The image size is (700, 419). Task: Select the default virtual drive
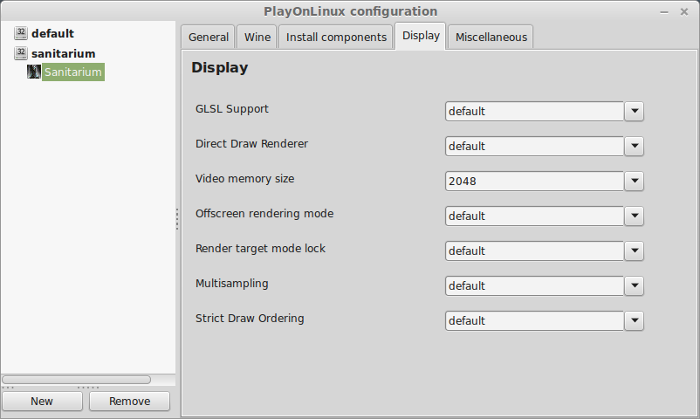53,33
